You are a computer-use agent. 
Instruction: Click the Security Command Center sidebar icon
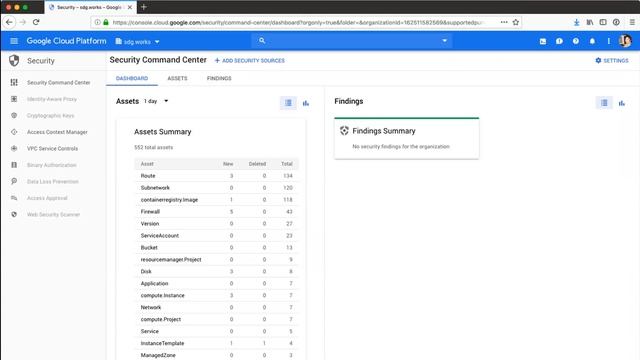pos(14,82)
